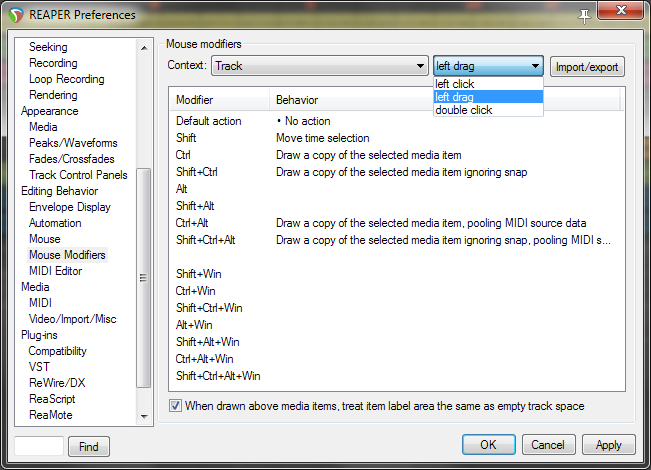The image size is (651, 470).
Task: Select the Ctrl modifier row
Action: (x=396, y=155)
